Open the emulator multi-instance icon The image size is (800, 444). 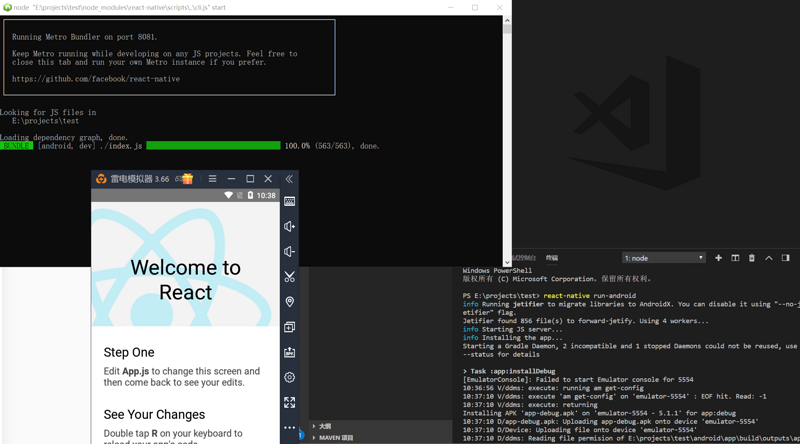289,327
